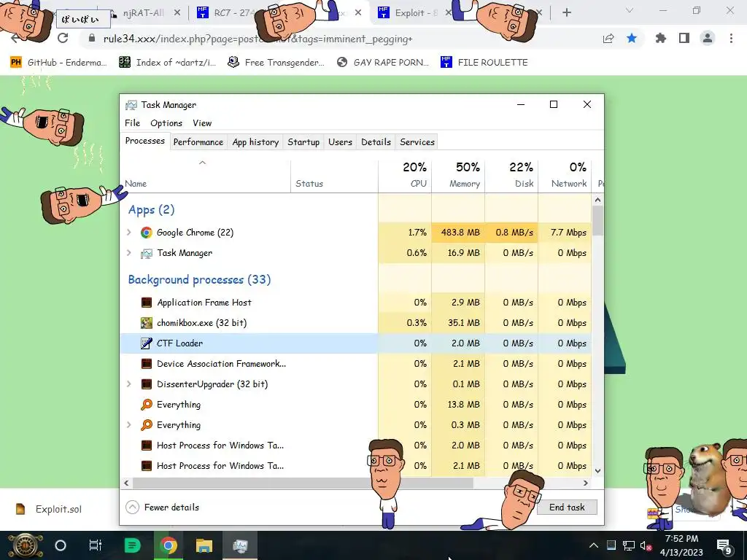Image resolution: width=747 pixels, height=560 pixels.
Task: Expand the DissenterUpgrader (32 bit) row
Action: (x=128, y=384)
